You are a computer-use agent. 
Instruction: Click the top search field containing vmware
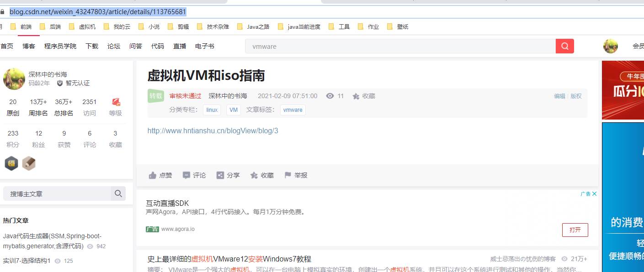pos(400,46)
